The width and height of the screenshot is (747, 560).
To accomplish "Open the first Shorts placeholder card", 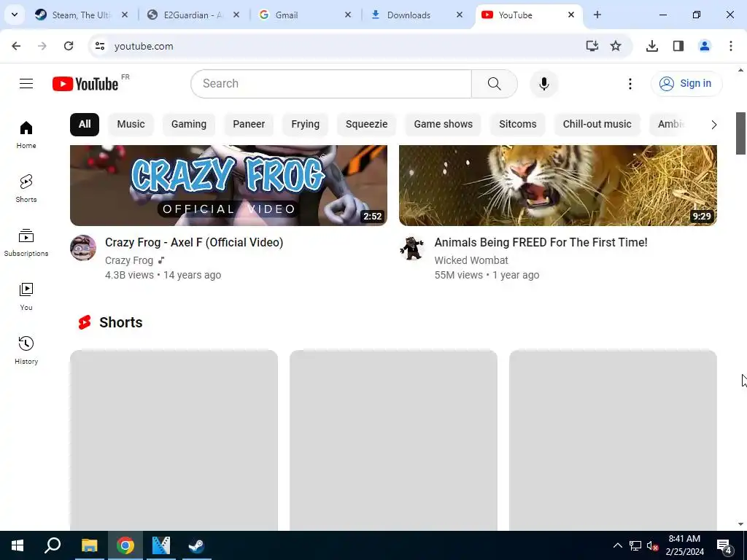I will point(174,440).
